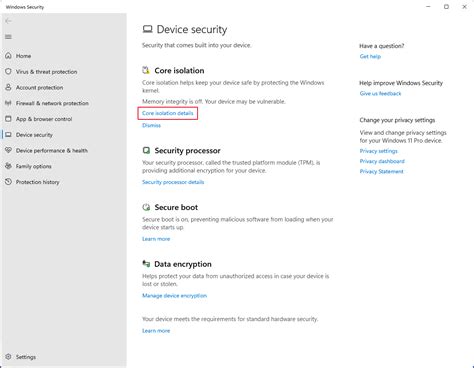Click the Security processor chip icon

tap(146, 150)
